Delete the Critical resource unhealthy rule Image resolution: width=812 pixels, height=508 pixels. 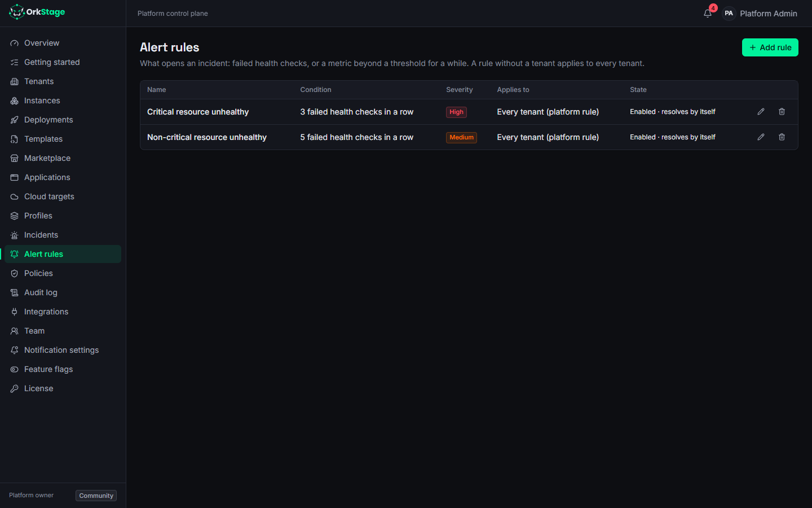click(782, 112)
